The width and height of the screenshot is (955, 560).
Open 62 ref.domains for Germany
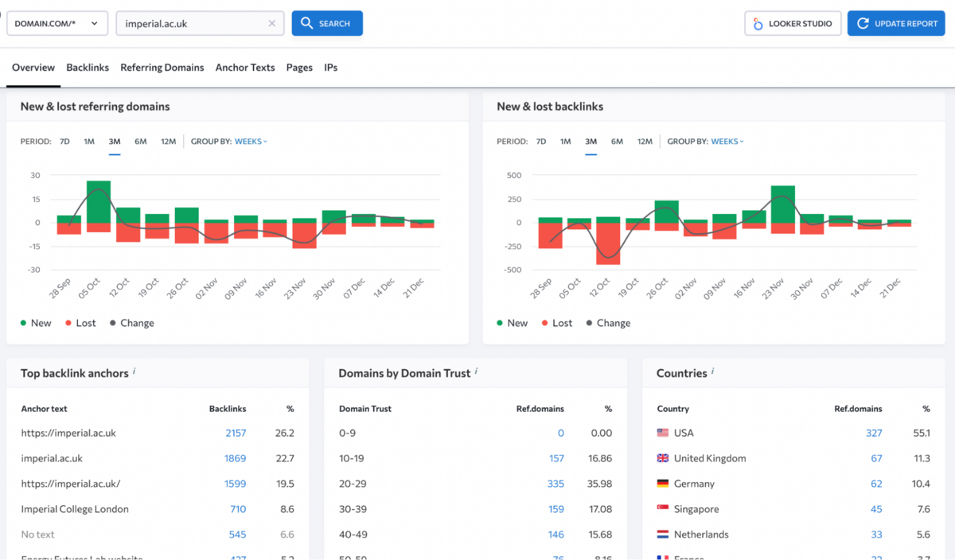click(877, 484)
